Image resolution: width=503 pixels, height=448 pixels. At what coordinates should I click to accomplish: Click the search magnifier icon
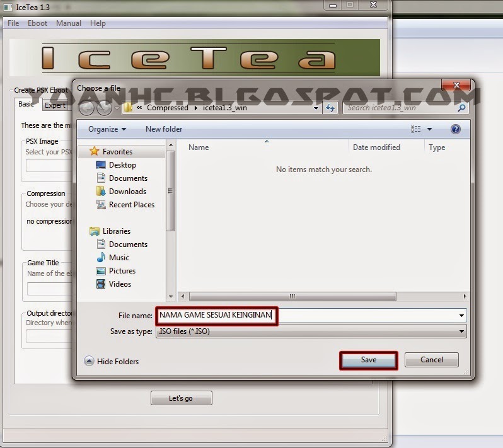[x=461, y=108]
